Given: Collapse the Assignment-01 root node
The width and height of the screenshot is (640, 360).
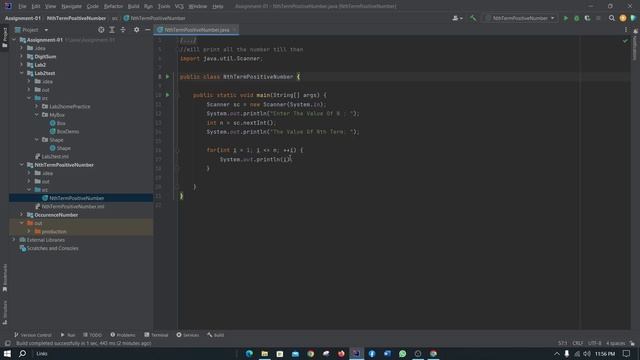Looking at the screenshot, I should (14, 40).
